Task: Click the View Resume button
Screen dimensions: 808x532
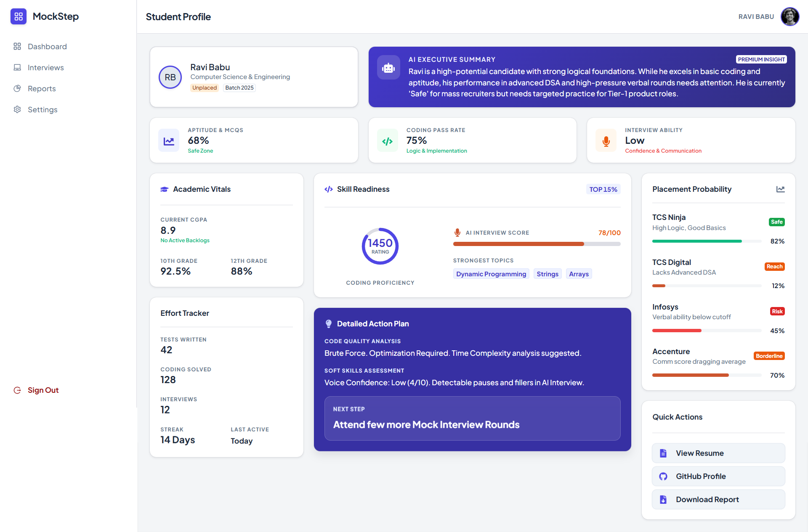Action: click(718, 453)
